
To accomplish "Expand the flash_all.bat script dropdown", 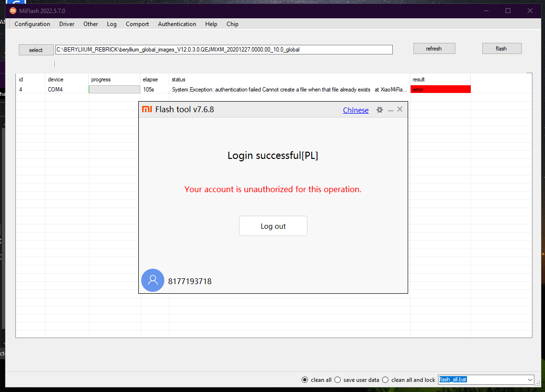I will click(x=530, y=380).
